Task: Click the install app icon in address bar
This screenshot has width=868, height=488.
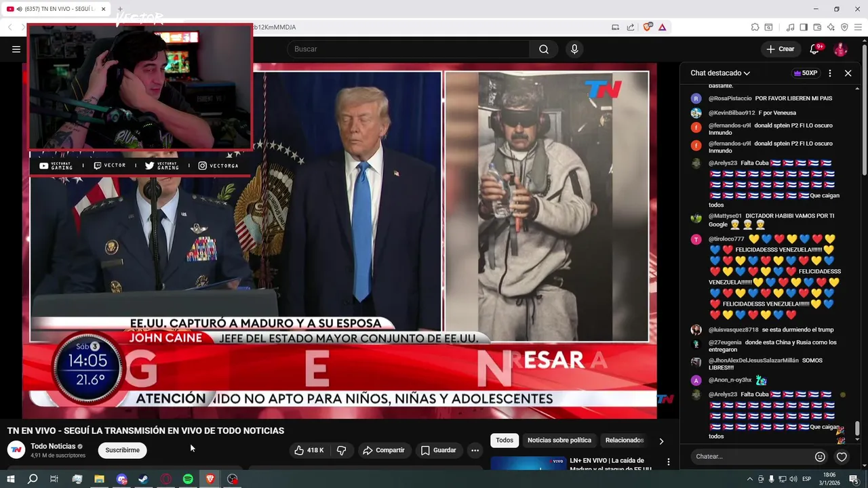Action: [616, 27]
